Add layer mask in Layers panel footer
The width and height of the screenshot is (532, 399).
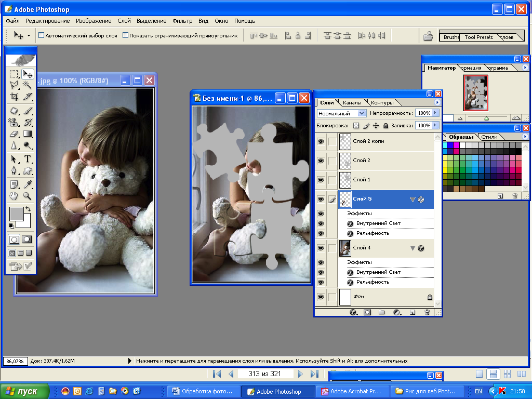pos(367,312)
